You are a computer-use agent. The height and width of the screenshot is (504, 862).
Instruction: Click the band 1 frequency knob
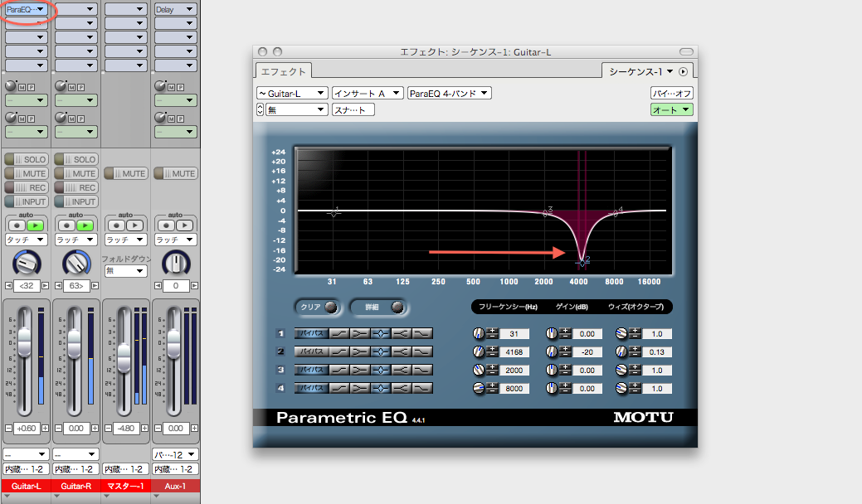[478, 333]
